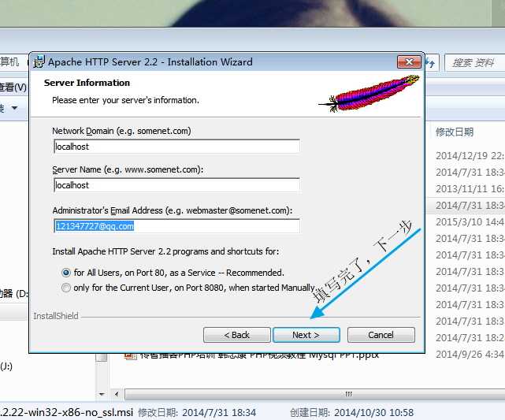Open the toolbar dropdown arrow in Explorer
This screenshot has width=505, height=420.
tap(14, 108)
